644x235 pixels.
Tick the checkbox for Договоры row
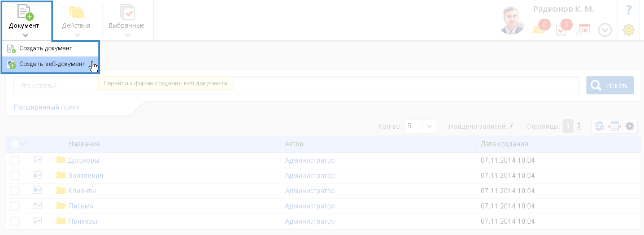[x=15, y=160]
